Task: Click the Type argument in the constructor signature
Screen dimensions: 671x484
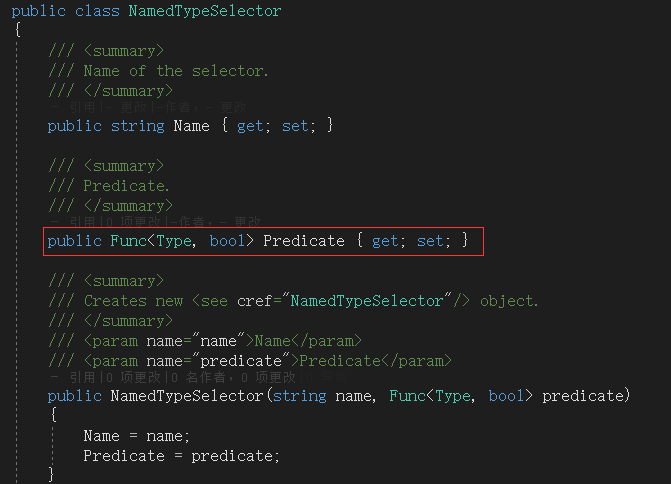Action: pos(453,396)
